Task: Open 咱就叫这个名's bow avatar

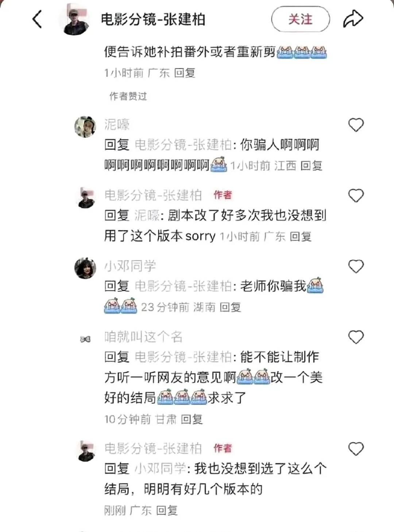Action: [x=85, y=339]
